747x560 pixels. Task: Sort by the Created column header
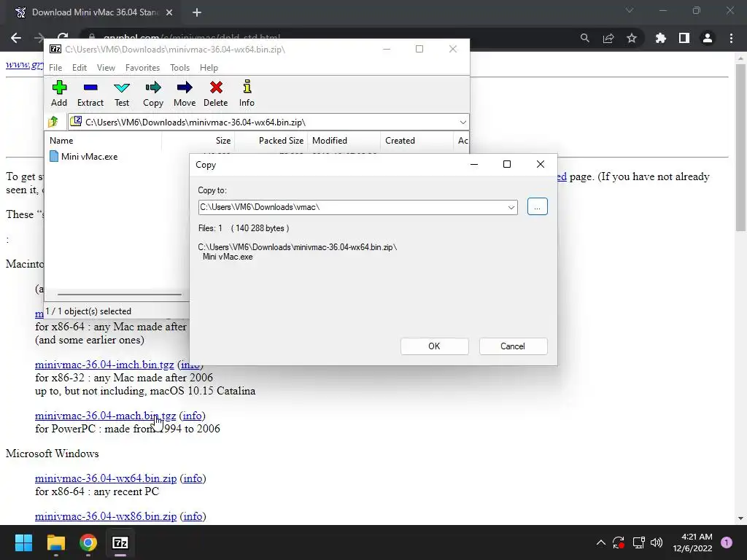pyautogui.click(x=417, y=141)
